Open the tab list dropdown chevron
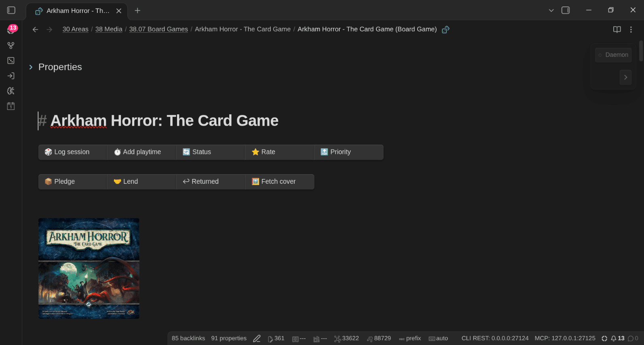644x345 pixels. [x=551, y=11]
